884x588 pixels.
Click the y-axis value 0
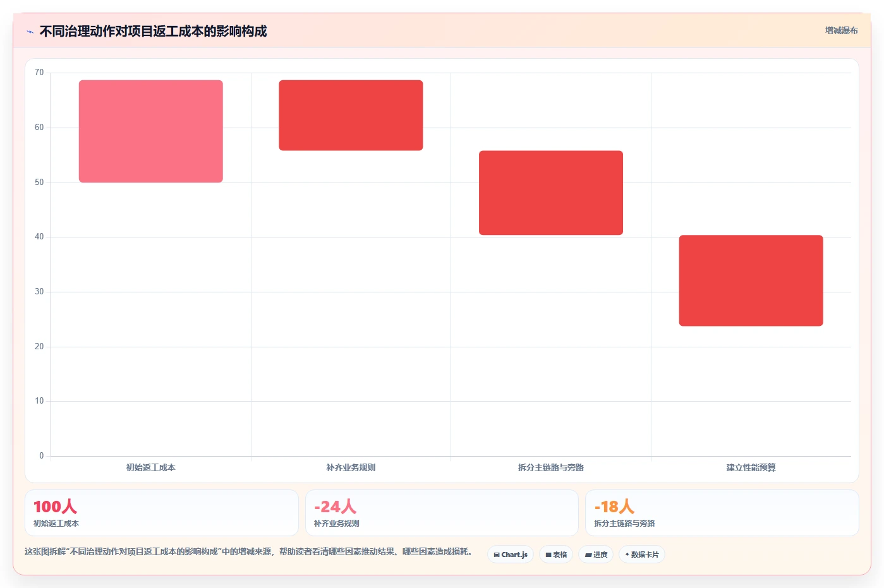(x=42, y=456)
